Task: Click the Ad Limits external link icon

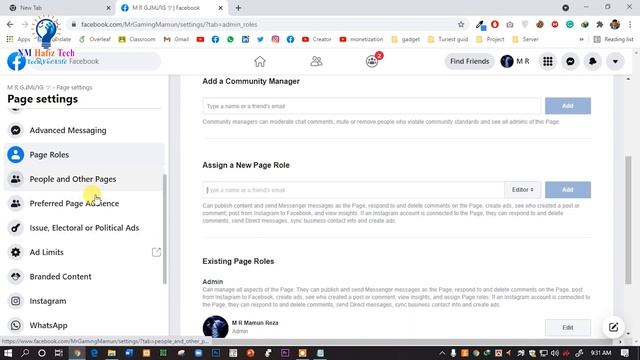Action: [156, 252]
